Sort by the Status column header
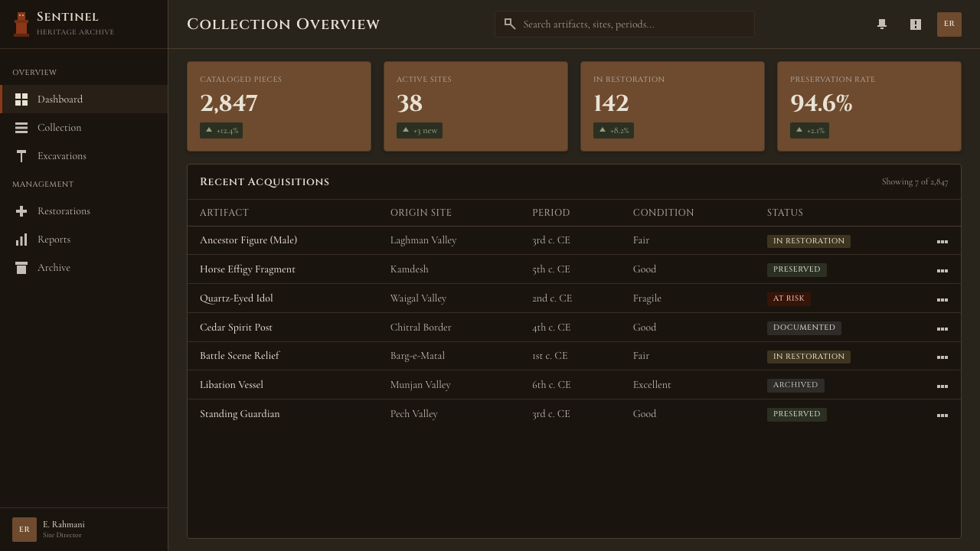Viewport: 980px width, 551px height. tap(785, 213)
